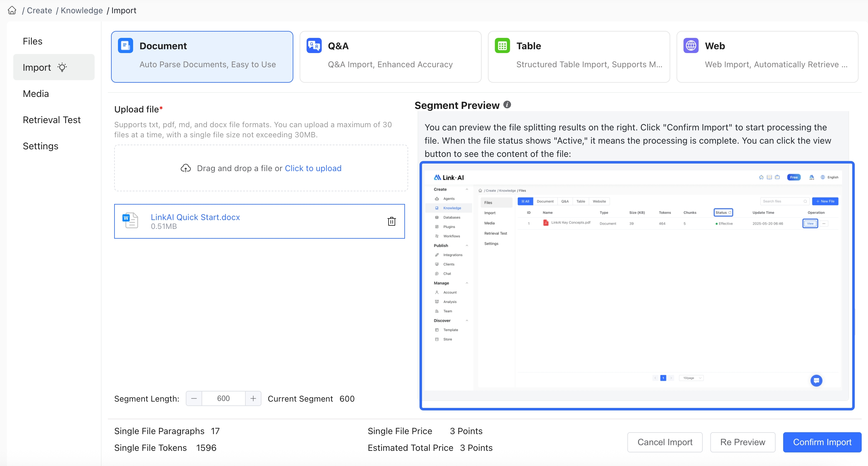Click the lightbulb tip icon beside Import

62,67
